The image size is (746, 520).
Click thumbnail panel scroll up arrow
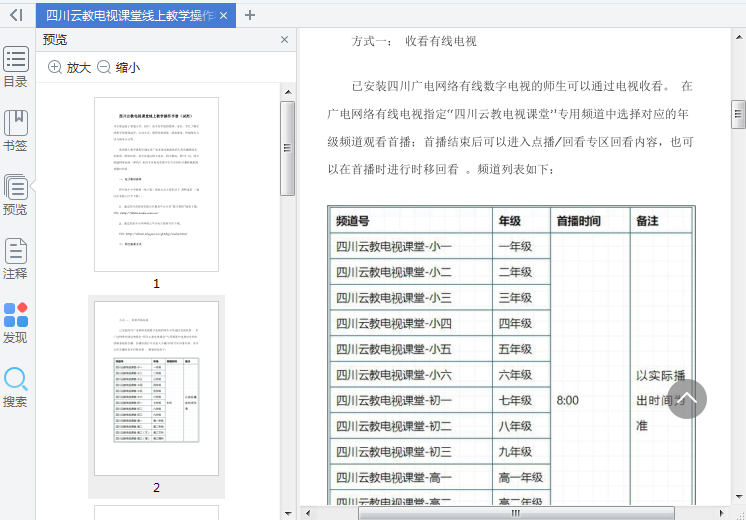[288, 92]
